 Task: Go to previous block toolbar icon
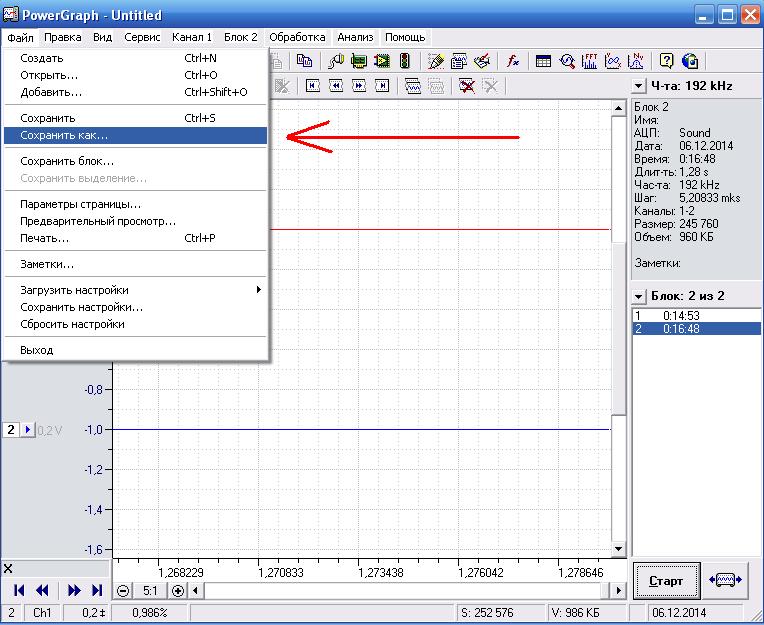point(336,86)
